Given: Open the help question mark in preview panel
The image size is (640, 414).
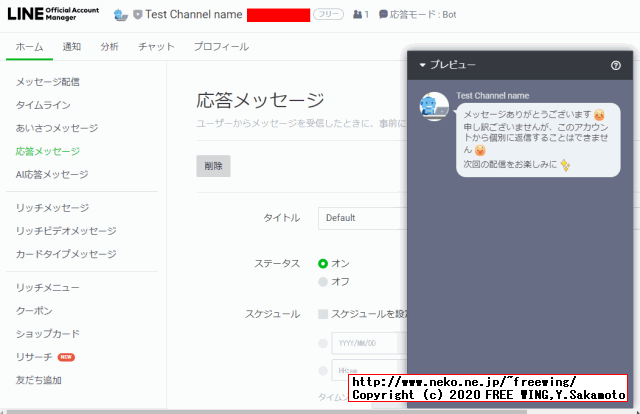Looking at the screenshot, I should pos(616,65).
